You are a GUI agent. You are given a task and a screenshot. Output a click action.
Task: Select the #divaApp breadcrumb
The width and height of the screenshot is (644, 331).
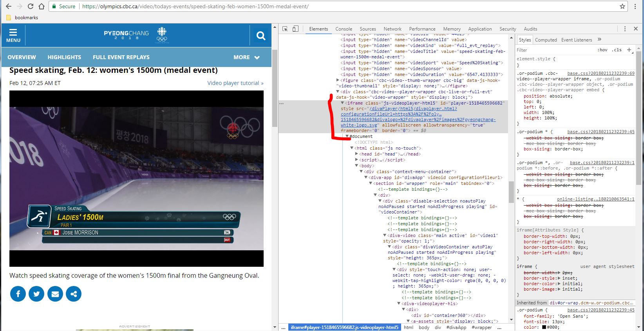click(456, 327)
